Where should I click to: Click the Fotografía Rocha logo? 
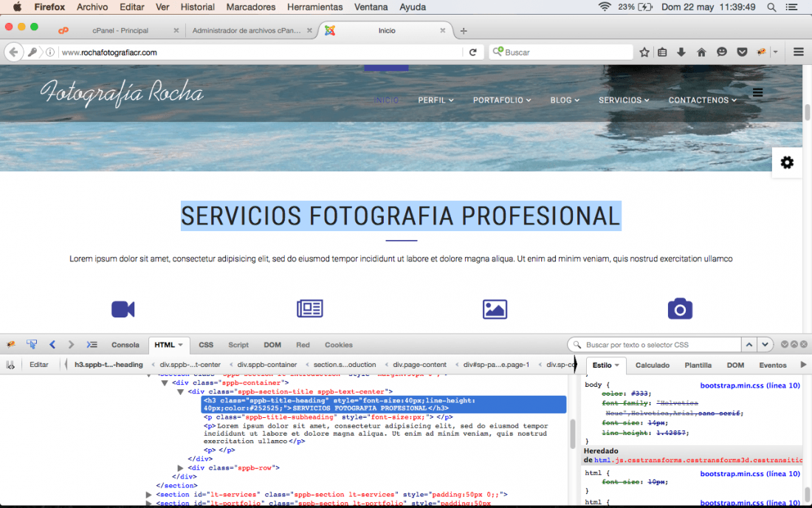(123, 93)
